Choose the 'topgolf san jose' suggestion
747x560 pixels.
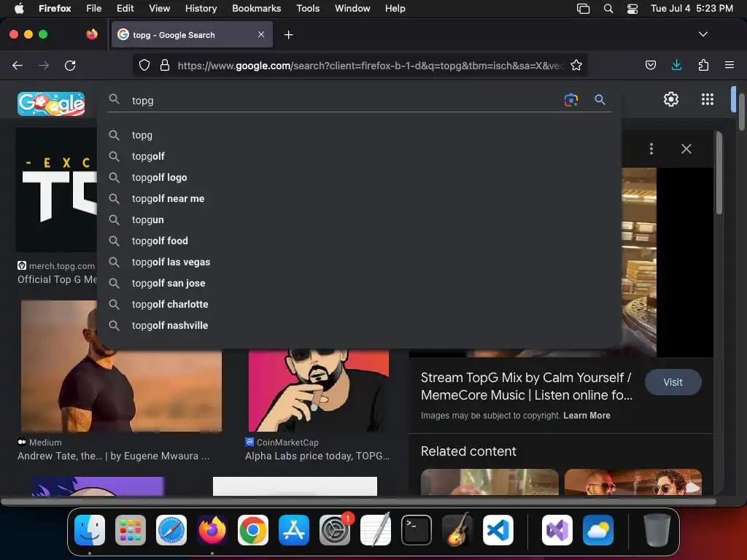pos(359,283)
